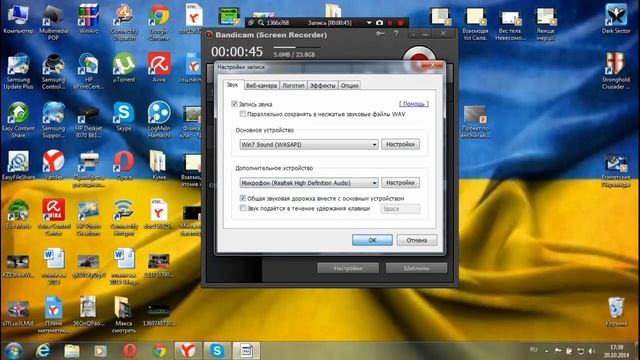This screenshot has height=360, width=640.
Task: Switch to Skype in the taskbar
Action: pyautogui.click(x=217, y=351)
